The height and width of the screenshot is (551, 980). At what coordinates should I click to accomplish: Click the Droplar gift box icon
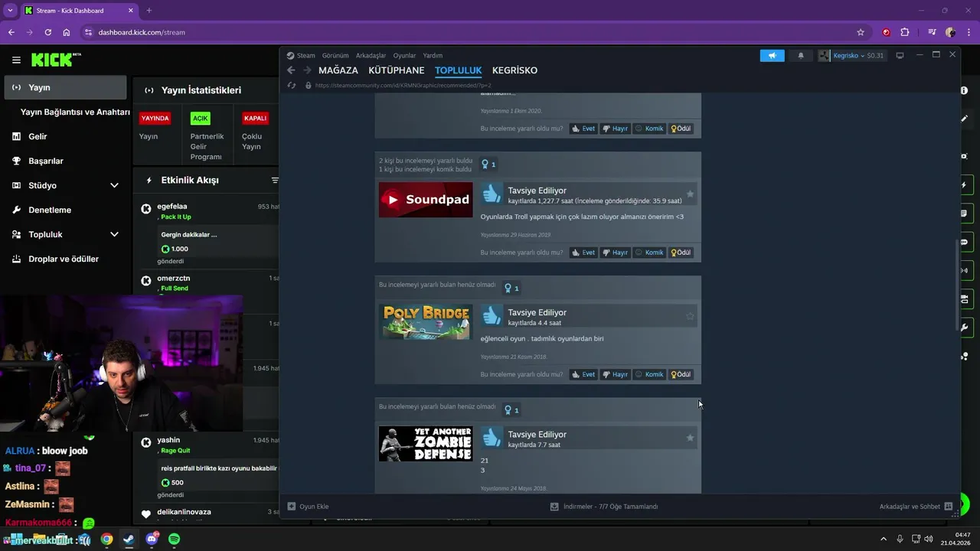[16, 259]
